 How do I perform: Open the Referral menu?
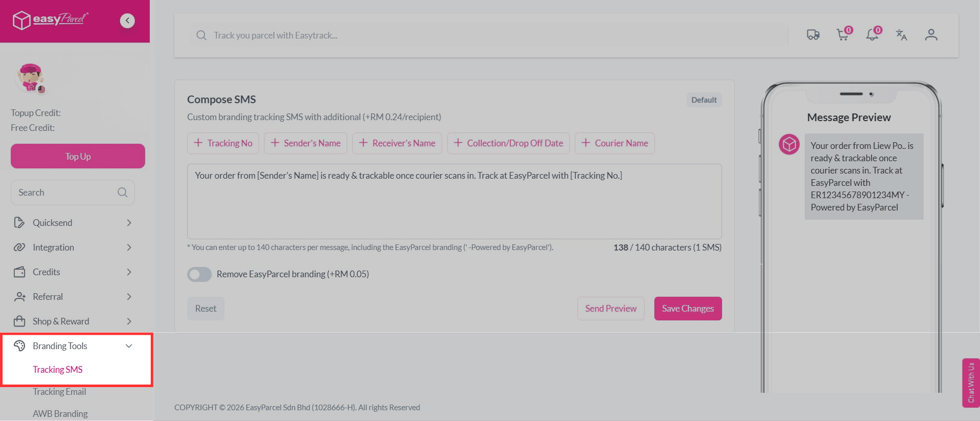coord(73,297)
